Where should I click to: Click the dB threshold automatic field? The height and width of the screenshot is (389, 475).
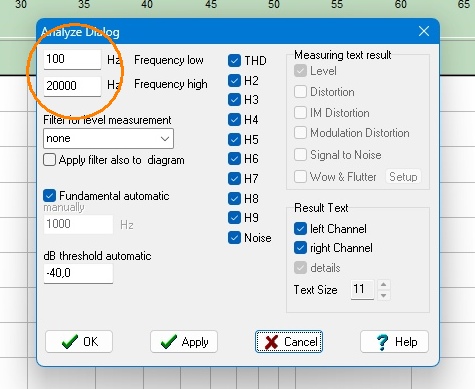[x=78, y=273]
